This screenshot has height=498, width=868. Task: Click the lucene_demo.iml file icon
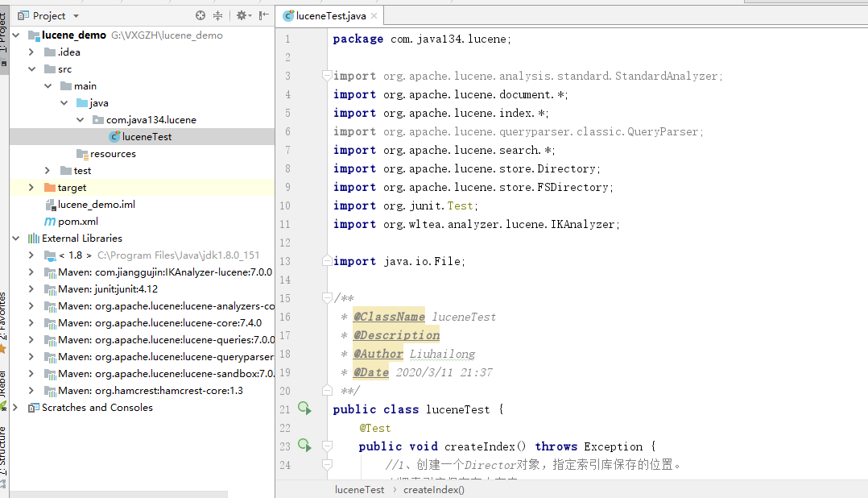[x=50, y=205]
